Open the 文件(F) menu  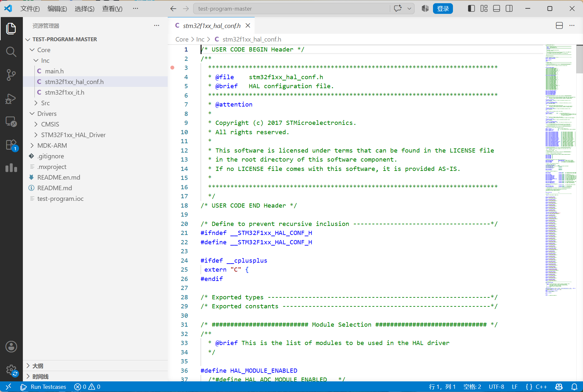[30, 9]
